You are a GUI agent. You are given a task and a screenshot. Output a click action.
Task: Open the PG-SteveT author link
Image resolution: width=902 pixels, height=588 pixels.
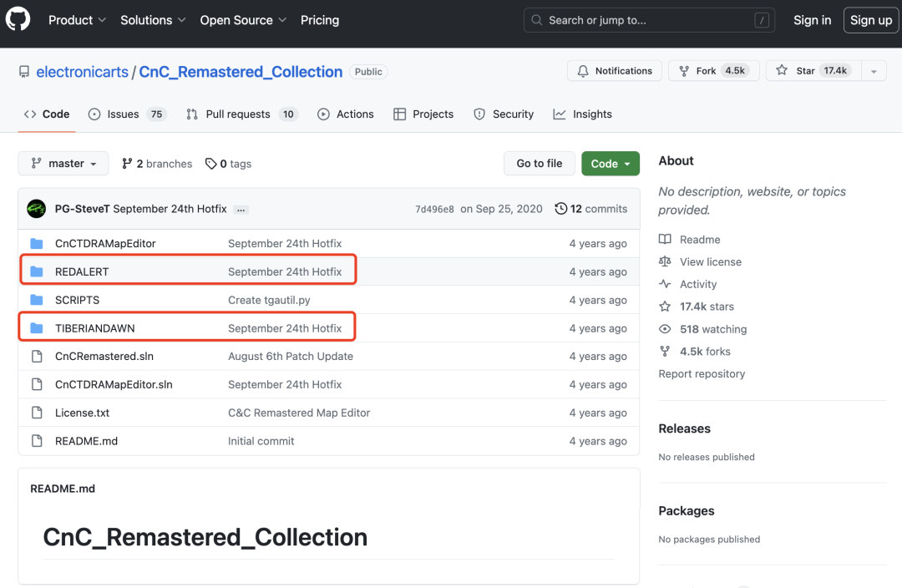82,209
